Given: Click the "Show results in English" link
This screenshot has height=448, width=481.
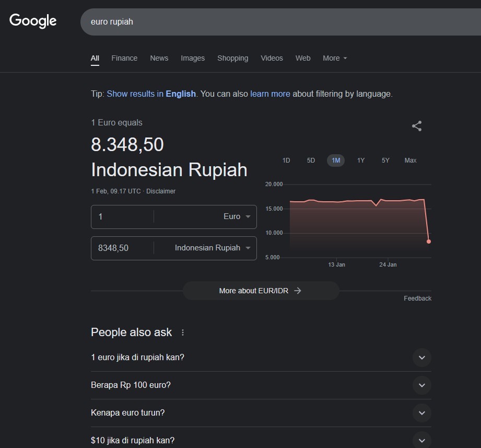Looking at the screenshot, I should 151,94.
